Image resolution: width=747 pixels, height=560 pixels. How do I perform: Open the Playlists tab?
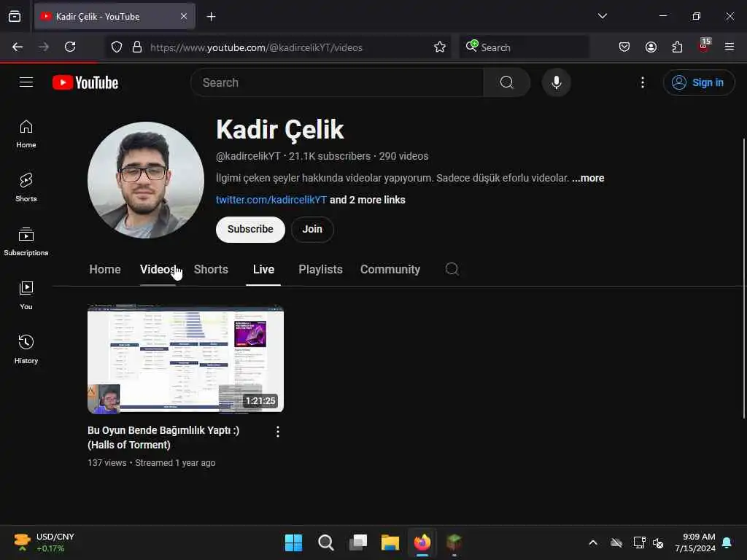click(321, 269)
